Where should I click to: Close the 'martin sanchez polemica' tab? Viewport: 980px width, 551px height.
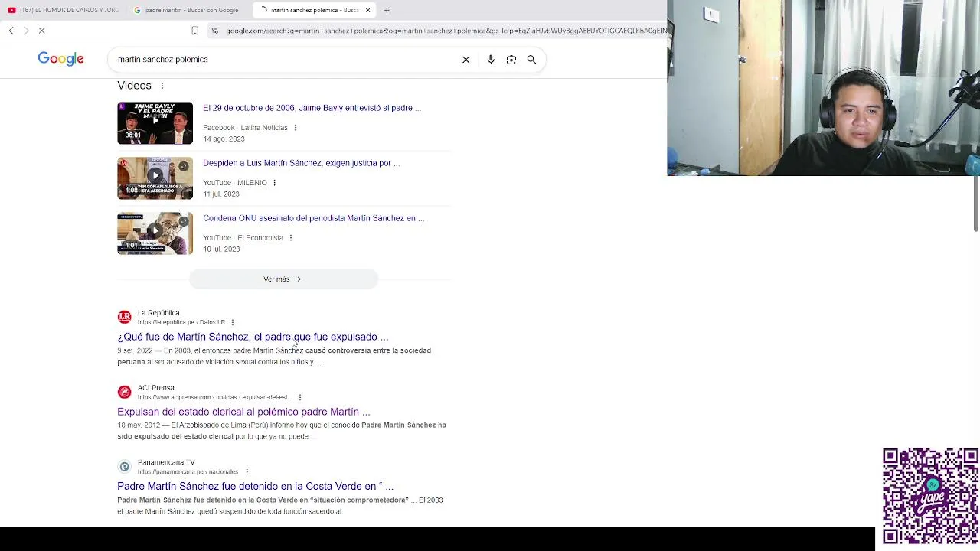click(367, 10)
